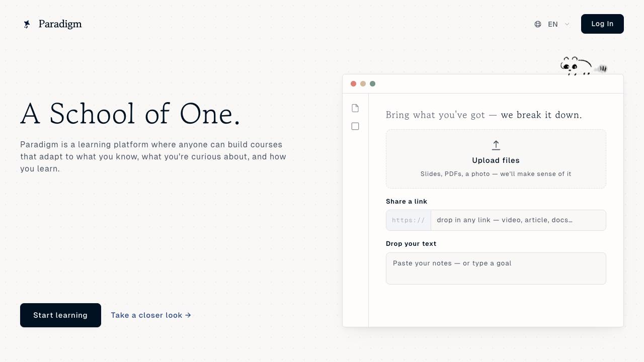This screenshot has width=644, height=362.
Task: Click the green window dot
Action: [373, 84]
